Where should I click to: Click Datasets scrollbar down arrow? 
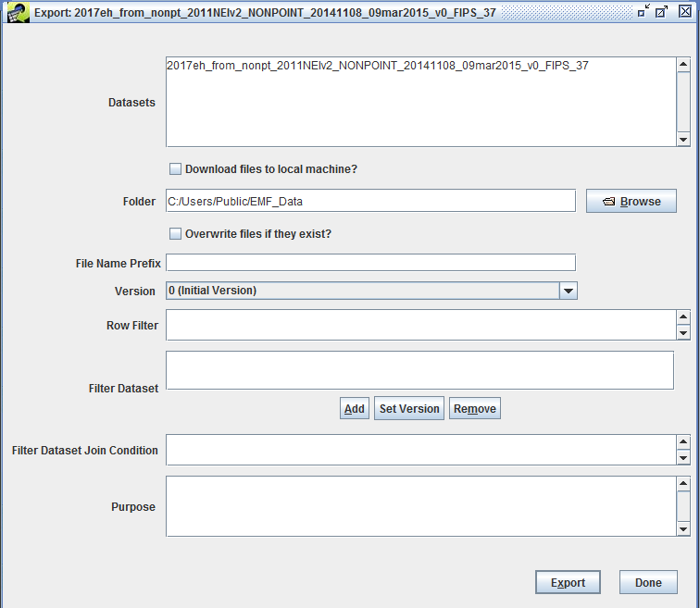tap(683, 140)
